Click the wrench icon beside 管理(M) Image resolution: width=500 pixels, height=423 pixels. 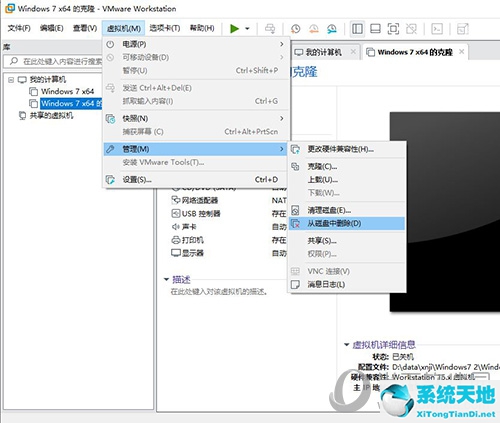(110, 149)
